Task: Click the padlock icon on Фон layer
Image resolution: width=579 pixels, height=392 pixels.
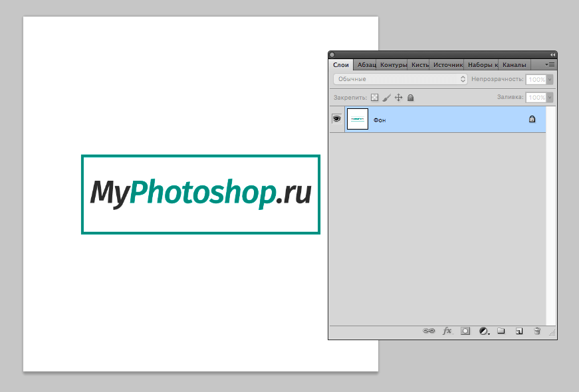Action: [532, 120]
